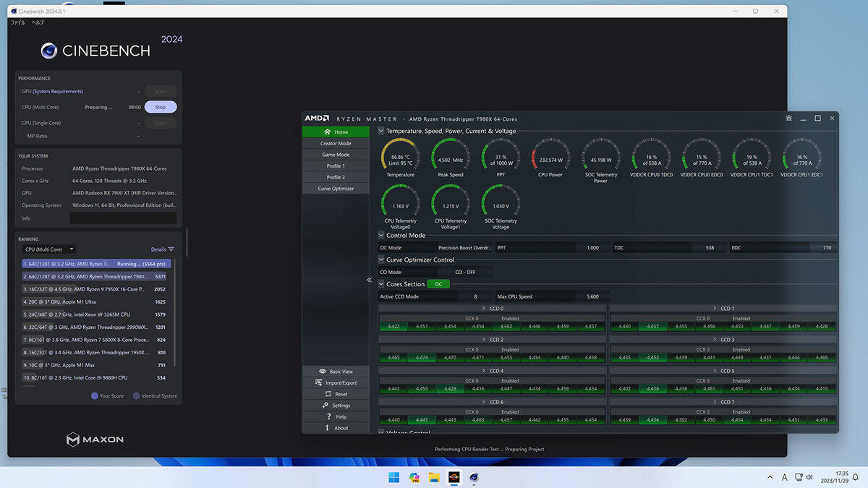Open File Explorer from the taskbar

pyautogui.click(x=434, y=477)
